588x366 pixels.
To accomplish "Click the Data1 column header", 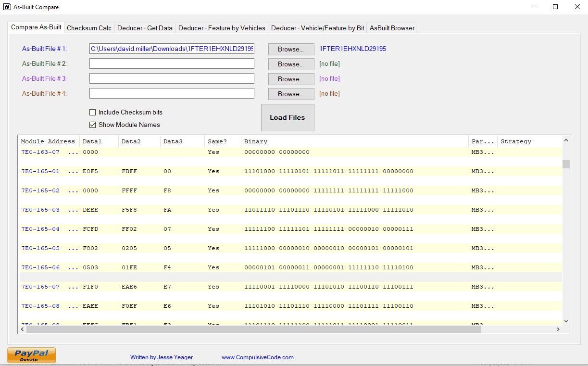I will (99, 141).
